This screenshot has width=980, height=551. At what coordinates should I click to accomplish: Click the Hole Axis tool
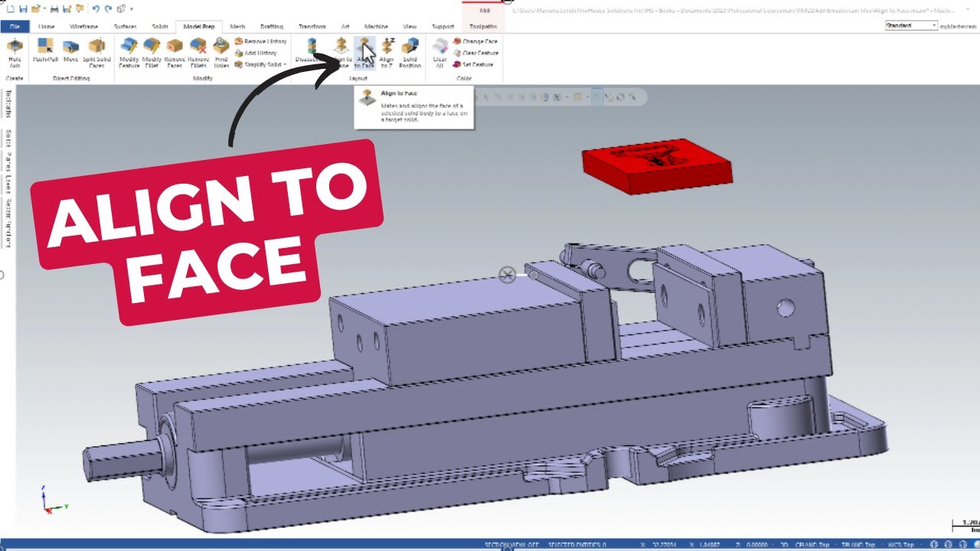coord(15,53)
